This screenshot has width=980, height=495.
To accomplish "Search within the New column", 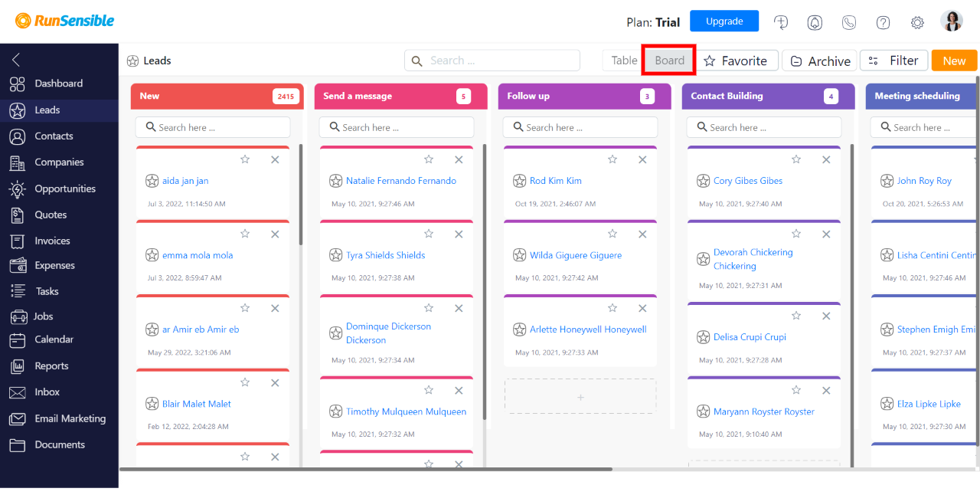I will tap(213, 127).
